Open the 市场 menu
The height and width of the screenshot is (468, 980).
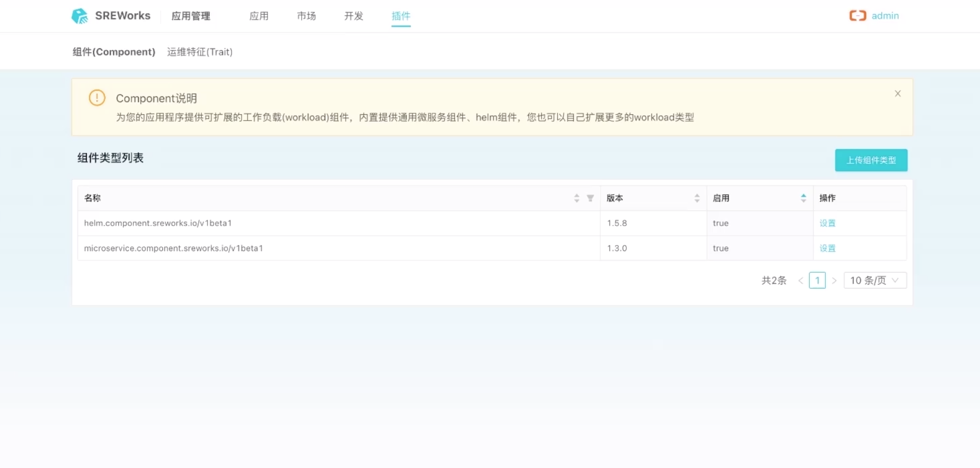pyautogui.click(x=306, y=16)
